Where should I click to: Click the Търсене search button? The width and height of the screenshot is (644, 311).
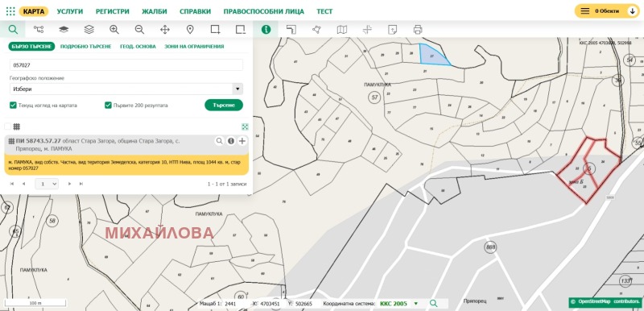(224, 106)
